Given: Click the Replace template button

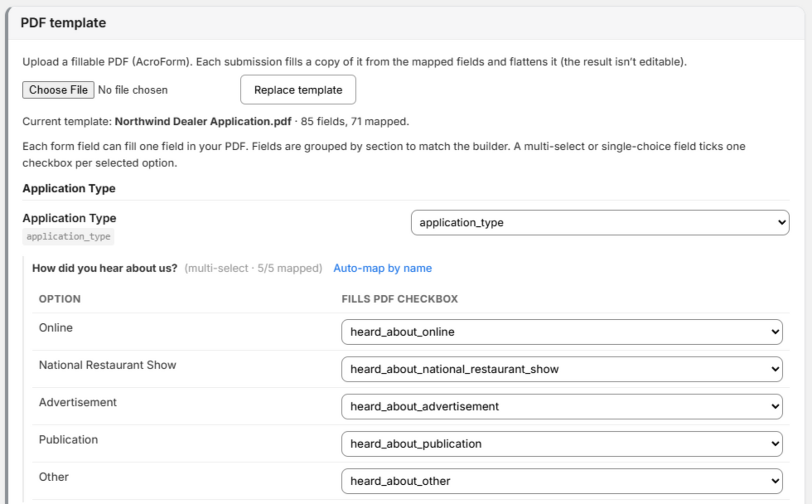Looking at the screenshot, I should pos(298,90).
